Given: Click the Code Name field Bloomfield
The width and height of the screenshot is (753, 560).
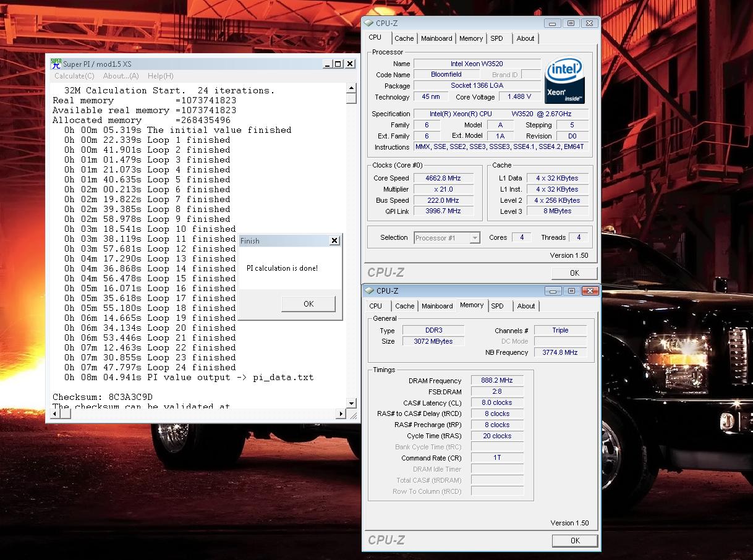Looking at the screenshot, I should click(x=446, y=74).
